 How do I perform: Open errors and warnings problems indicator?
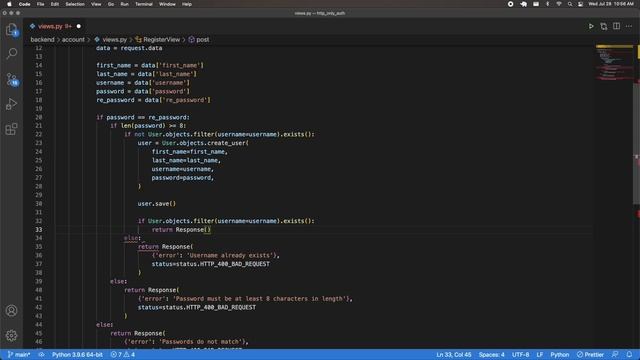click(x=122, y=355)
